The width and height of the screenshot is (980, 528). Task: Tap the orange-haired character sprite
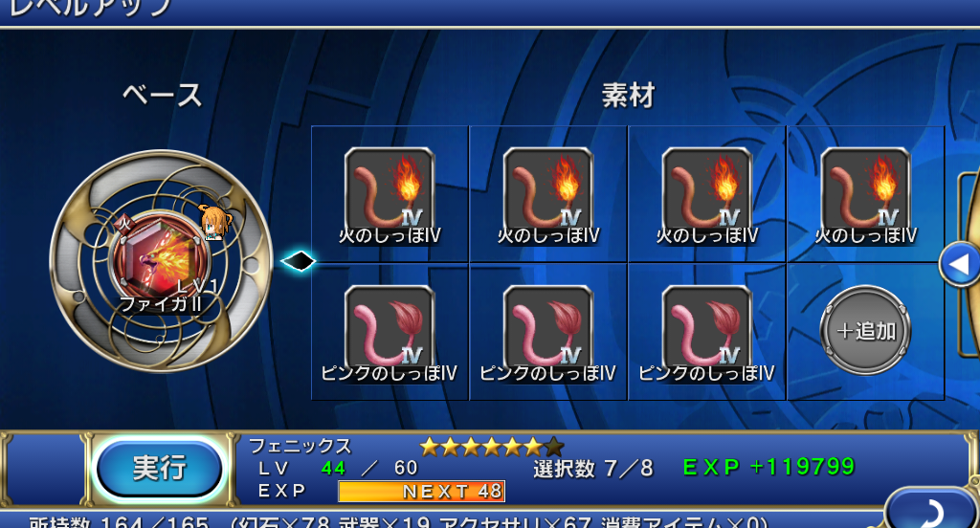tap(214, 222)
